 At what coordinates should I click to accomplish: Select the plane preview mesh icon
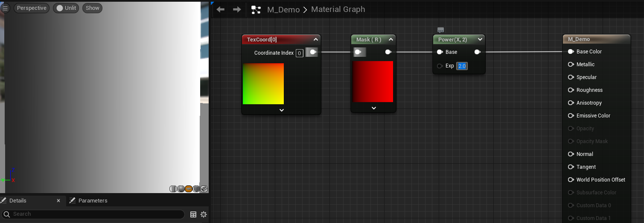pyautogui.click(x=189, y=189)
